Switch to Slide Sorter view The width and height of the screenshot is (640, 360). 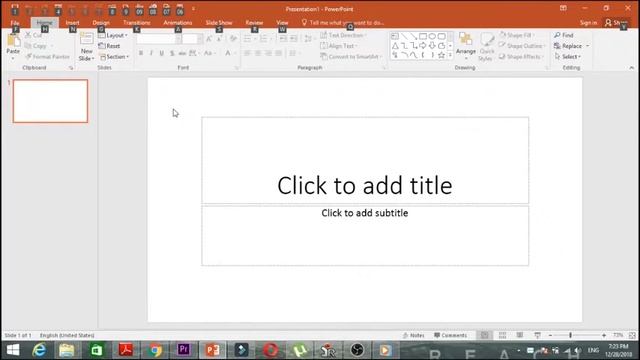502,335
